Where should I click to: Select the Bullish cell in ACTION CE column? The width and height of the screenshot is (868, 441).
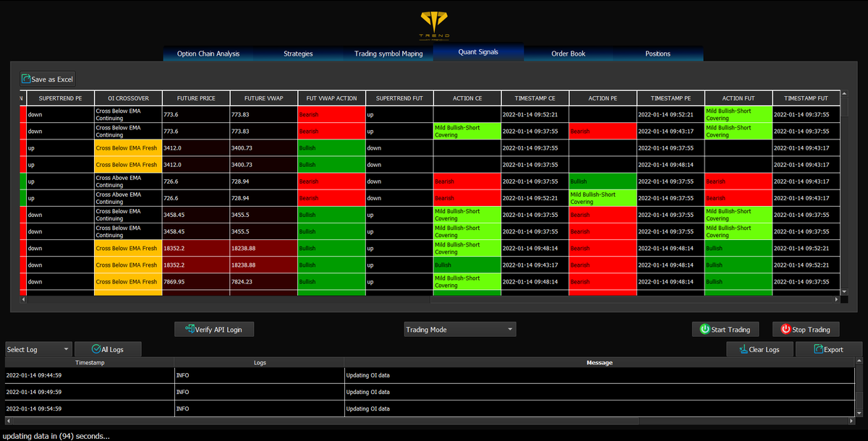click(x=467, y=265)
